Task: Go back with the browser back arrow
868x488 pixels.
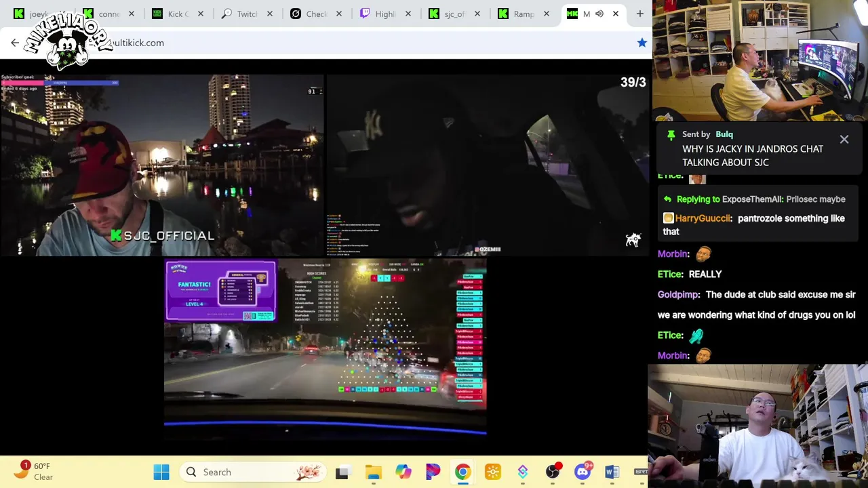Action: pyautogui.click(x=15, y=43)
